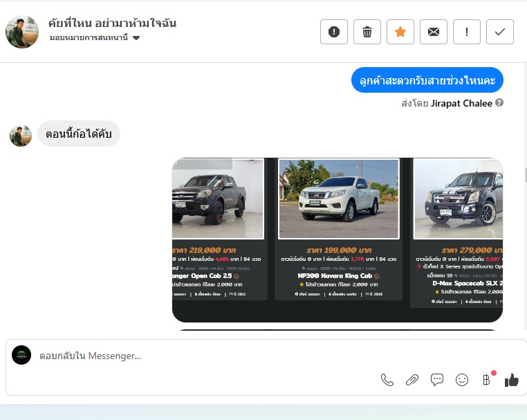Image resolution: width=527 pixels, height=420 pixels.
Task: Open customer profile picture in header
Action: (22, 32)
